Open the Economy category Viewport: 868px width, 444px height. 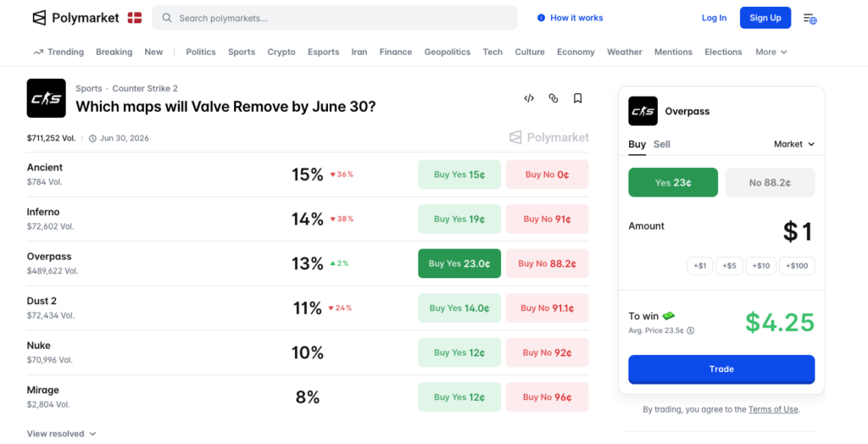tap(576, 52)
